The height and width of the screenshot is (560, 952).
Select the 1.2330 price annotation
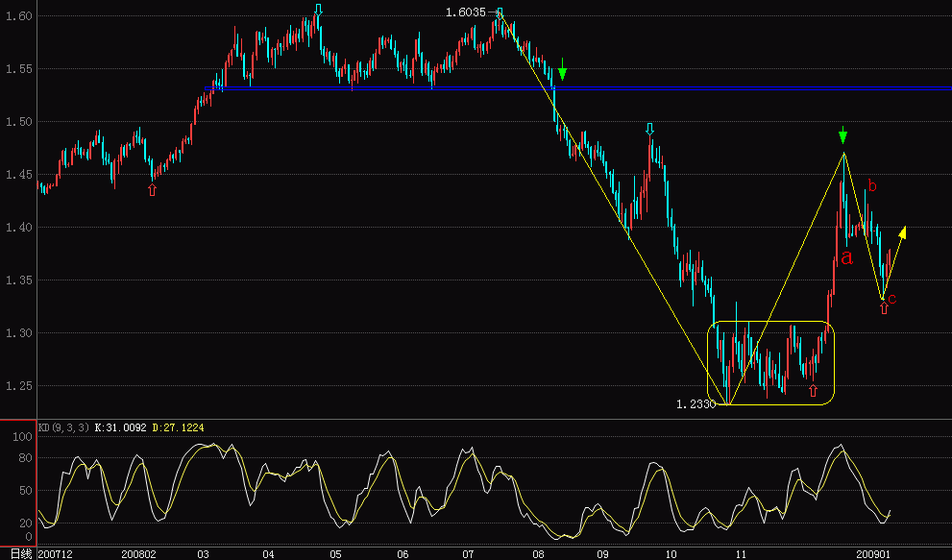[696, 405]
